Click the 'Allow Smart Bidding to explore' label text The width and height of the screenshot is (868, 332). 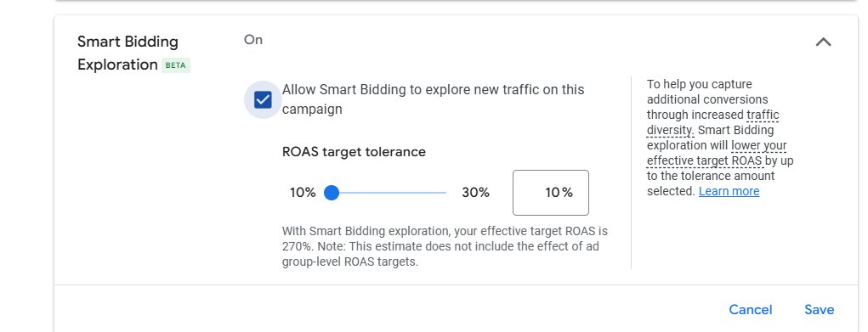(433, 99)
